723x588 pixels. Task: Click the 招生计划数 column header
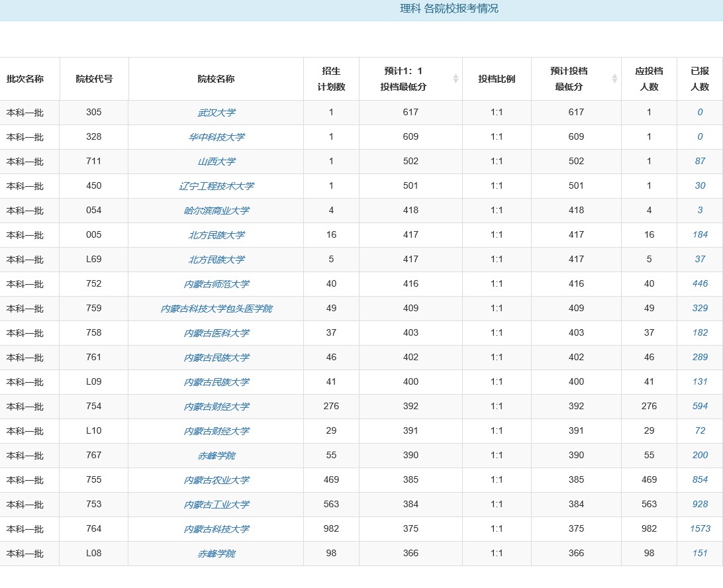tap(331, 79)
